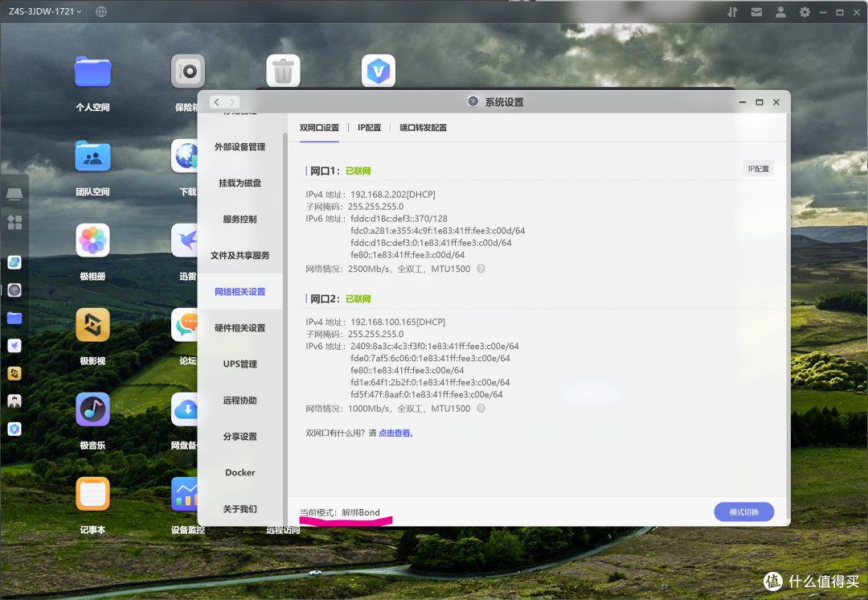Select 文件及共享服务 in settings sidebar

[x=240, y=256]
